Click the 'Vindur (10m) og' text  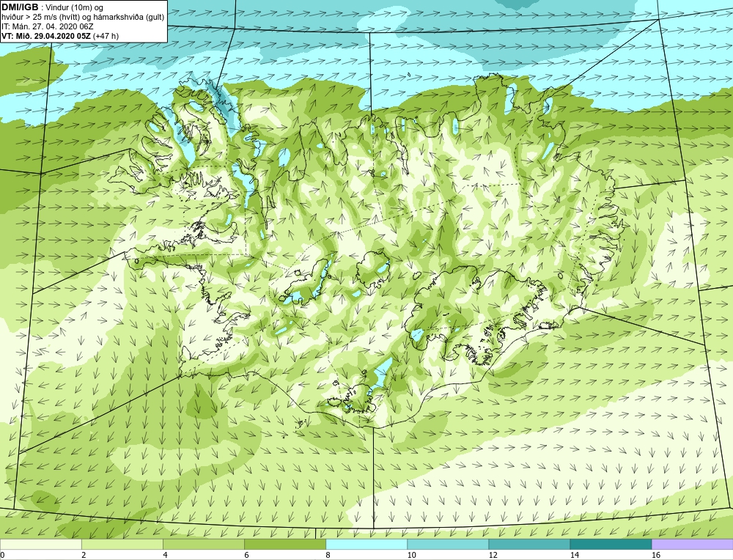pos(75,8)
